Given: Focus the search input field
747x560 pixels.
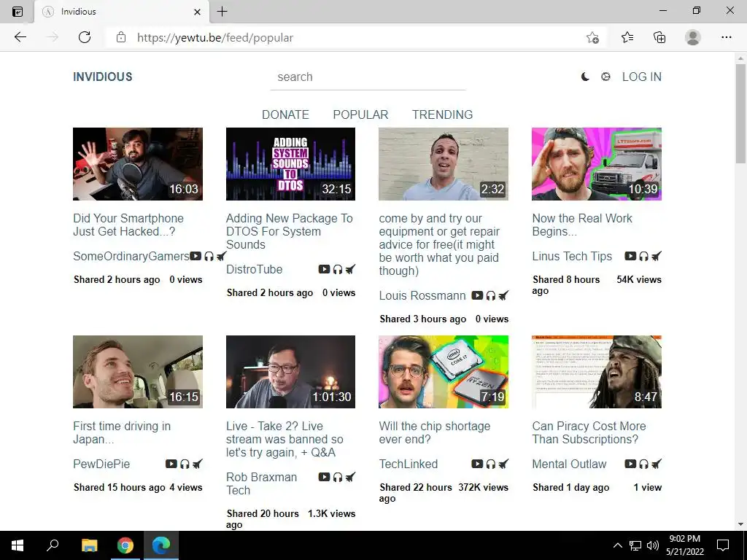Looking at the screenshot, I should pyautogui.click(x=368, y=77).
